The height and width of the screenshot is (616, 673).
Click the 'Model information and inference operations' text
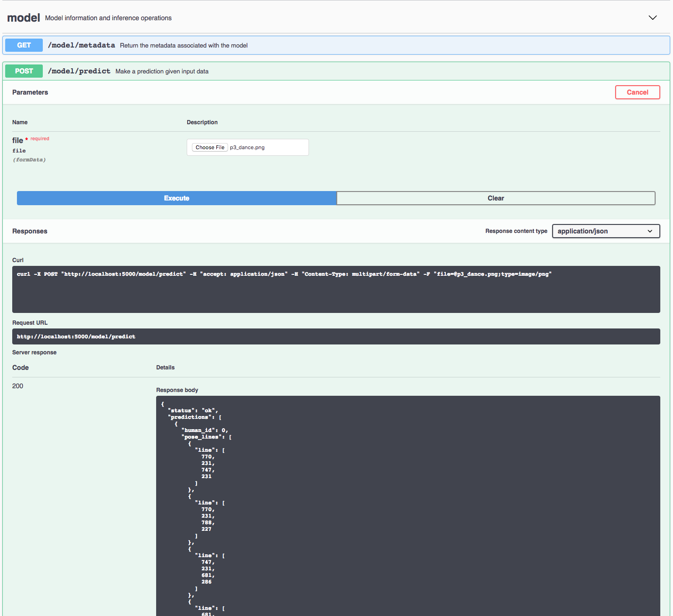pyautogui.click(x=108, y=18)
